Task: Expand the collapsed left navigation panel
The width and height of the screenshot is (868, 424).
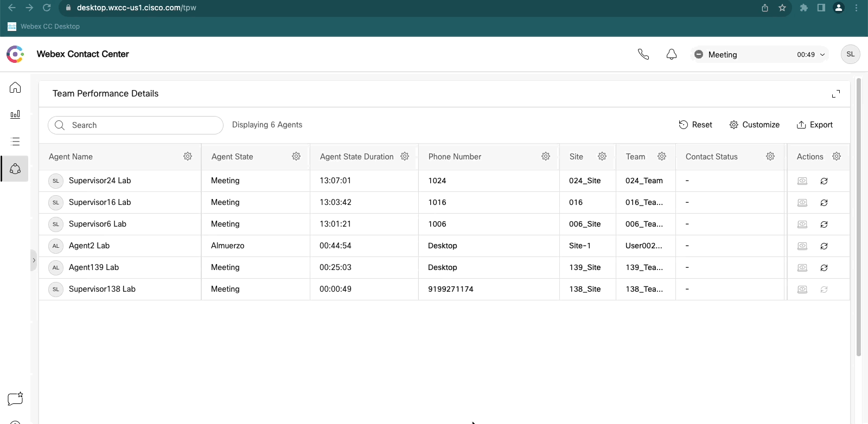Action: click(x=34, y=260)
